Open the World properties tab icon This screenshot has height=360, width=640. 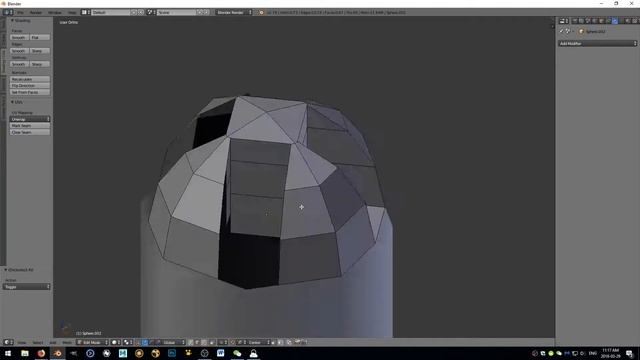click(x=594, y=21)
